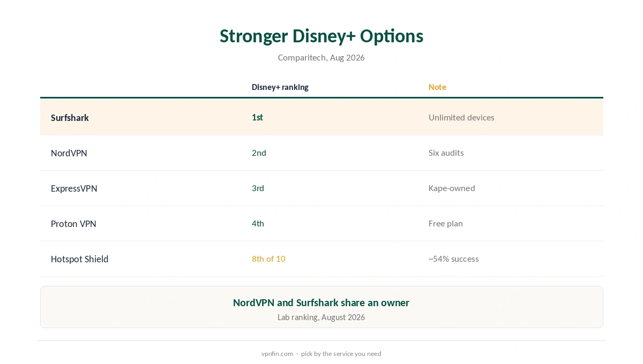The image size is (643, 364).
Task: Select the "Surfshark" row name
Action: point(70,117)
